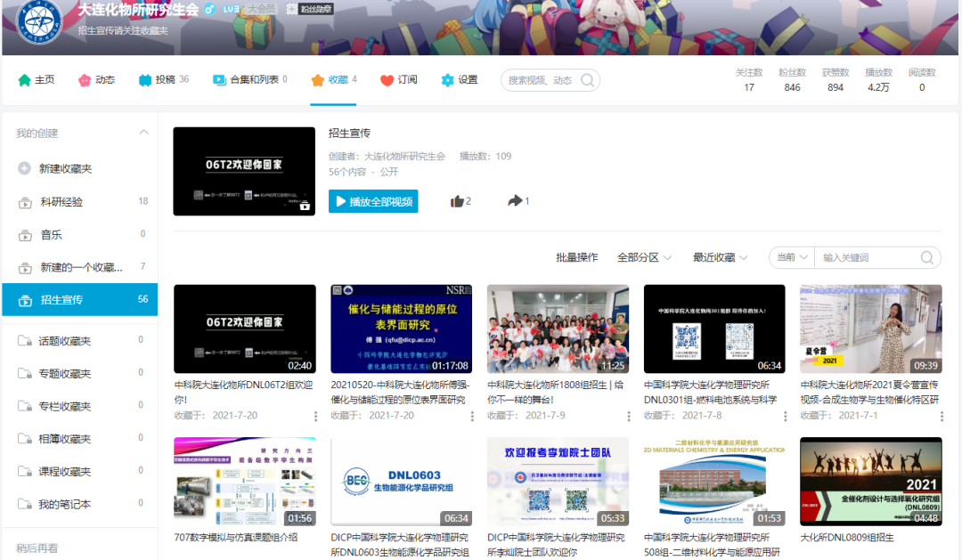Viewport: 962px width, 560px height.
Task: Open more options for DNL0301组 video
Action: click(x=786, y=417)
